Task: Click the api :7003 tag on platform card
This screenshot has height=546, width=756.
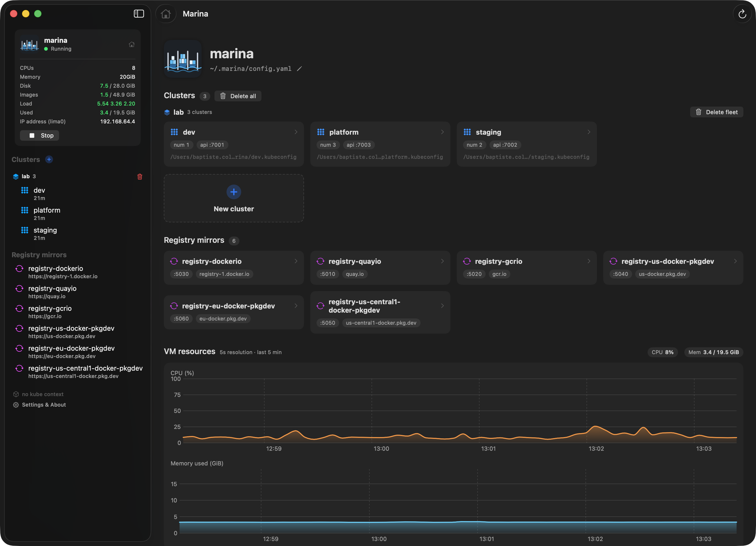Action: [359, 145]
